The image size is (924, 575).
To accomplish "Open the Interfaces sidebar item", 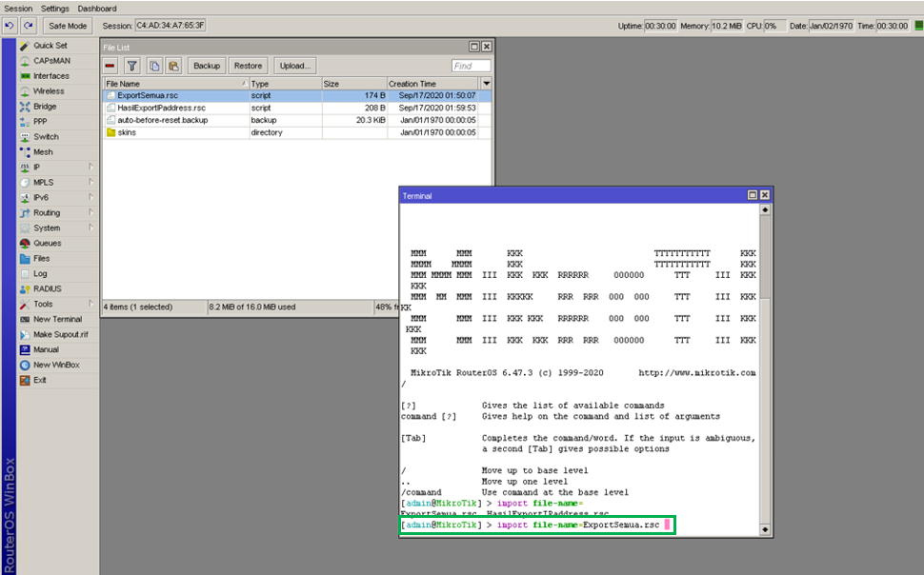I will 58,76.
